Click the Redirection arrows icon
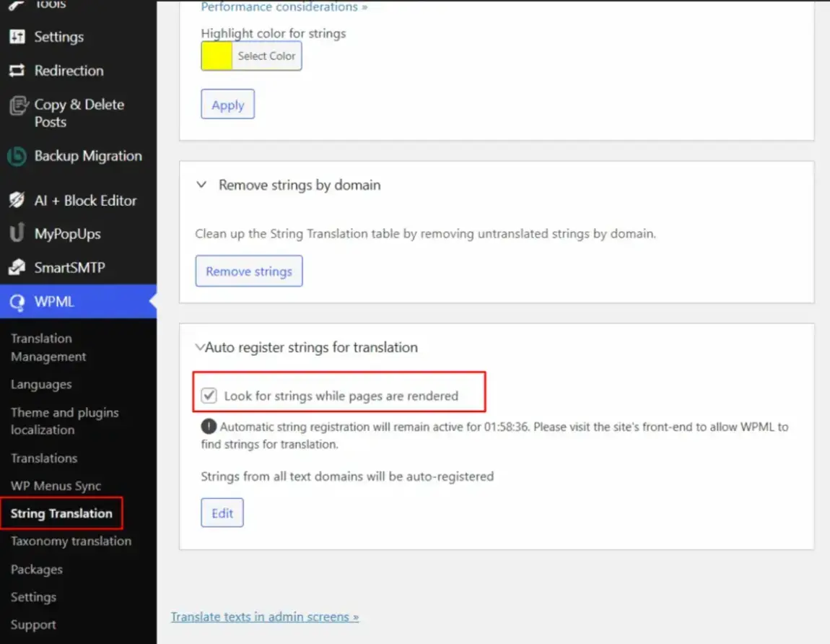Viewport: 830px width, 644px height. (x=17, y=71)
